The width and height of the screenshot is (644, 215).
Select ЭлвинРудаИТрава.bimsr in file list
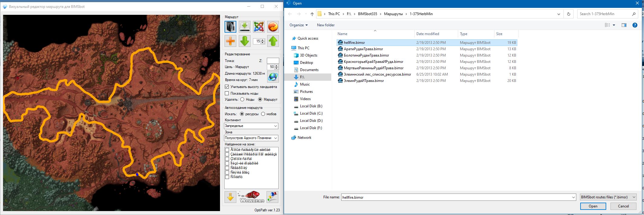coord(364,81)
